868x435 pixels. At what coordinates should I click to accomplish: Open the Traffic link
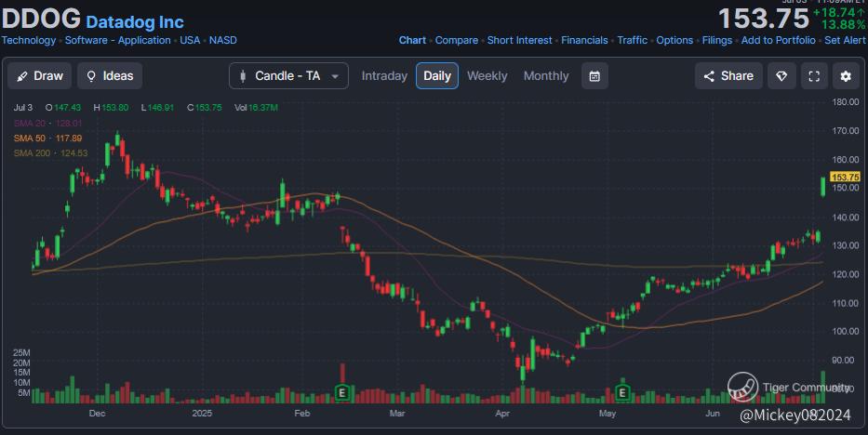tap(633, 40)
